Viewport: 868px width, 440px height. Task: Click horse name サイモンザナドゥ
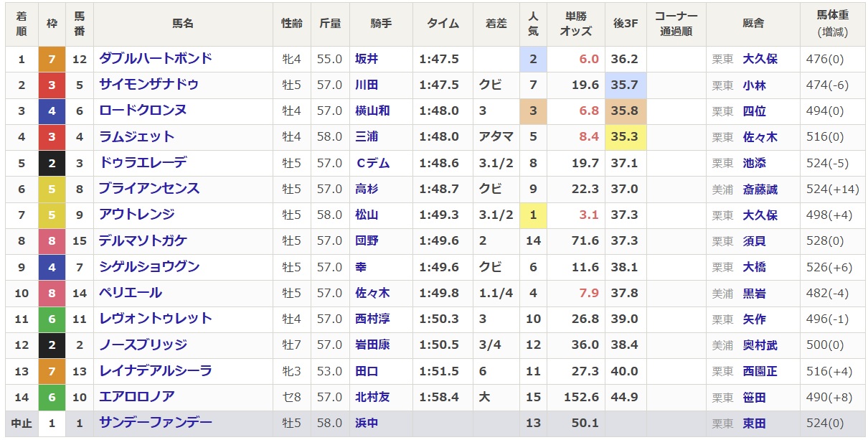(148, 85)
